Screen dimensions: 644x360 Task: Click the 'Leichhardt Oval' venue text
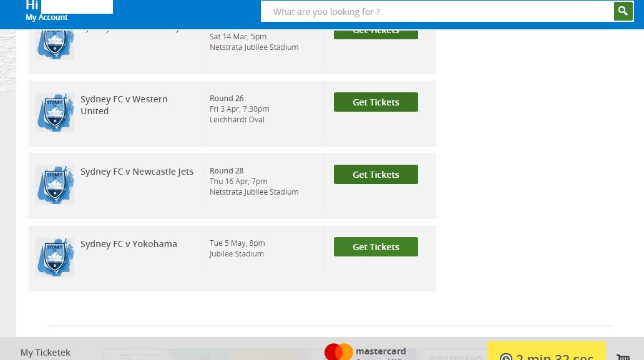[x=237, y=120]
